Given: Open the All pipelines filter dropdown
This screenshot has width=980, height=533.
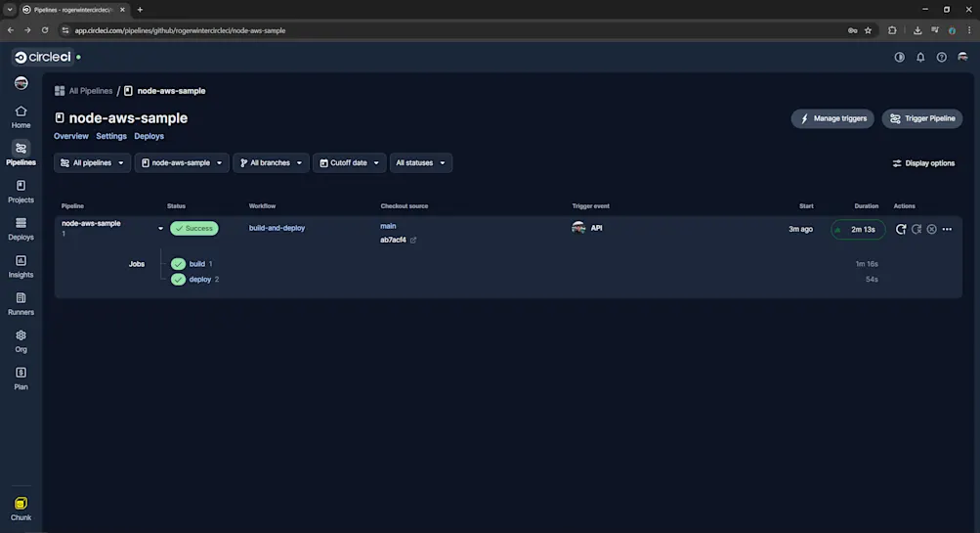Looking at the screenshot, I should click(x=92, y=162).
